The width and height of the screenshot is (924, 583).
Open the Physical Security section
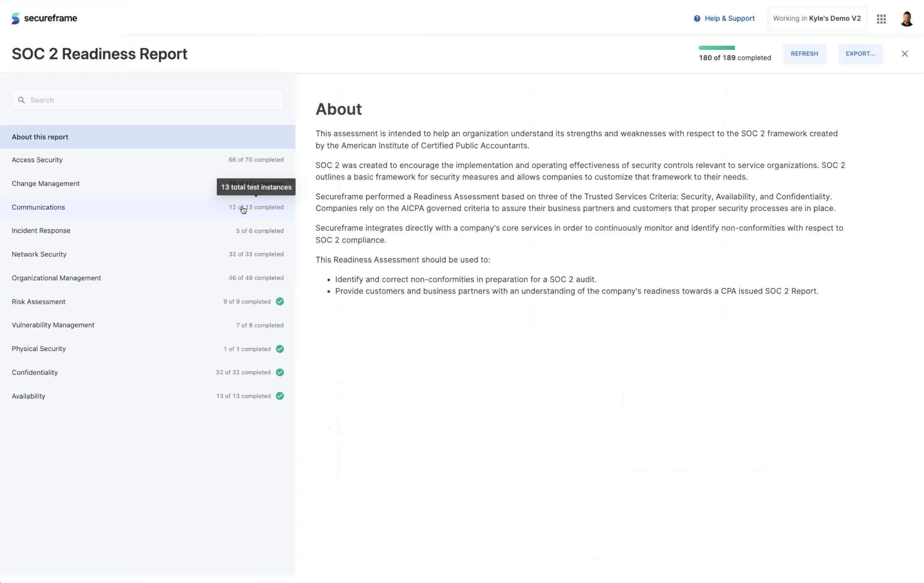(148, 349)
